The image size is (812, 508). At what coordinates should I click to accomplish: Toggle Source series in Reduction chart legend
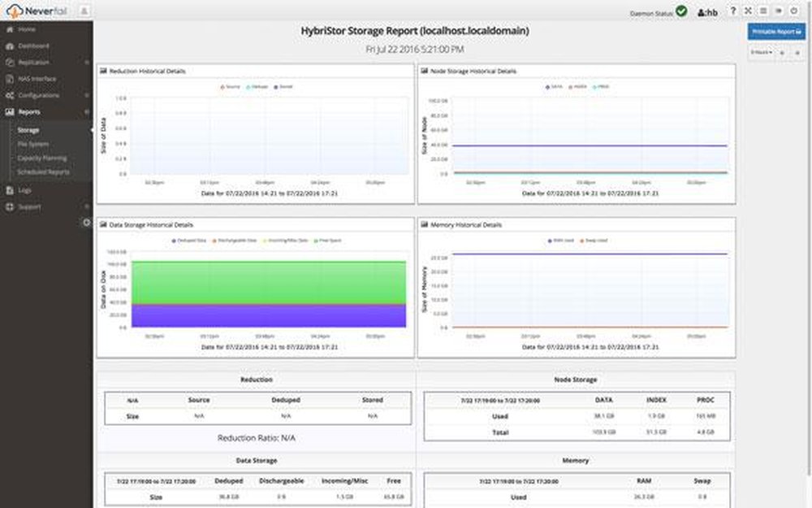coord(231,87)
